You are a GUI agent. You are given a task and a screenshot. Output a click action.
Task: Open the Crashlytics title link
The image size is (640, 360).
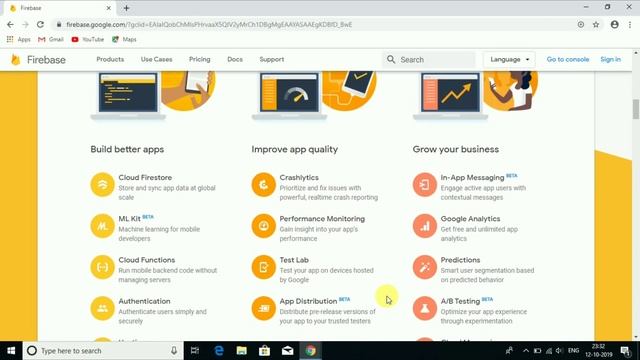(299, 178)
